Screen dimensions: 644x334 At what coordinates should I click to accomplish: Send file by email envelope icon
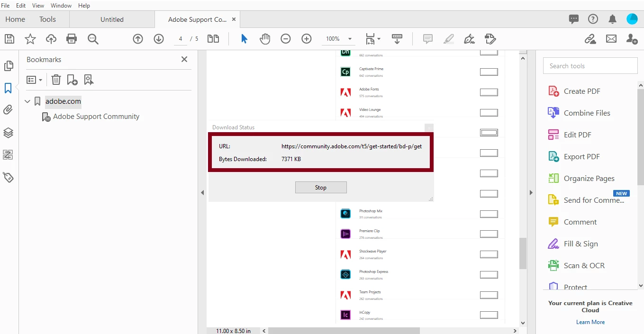(611, 39)
